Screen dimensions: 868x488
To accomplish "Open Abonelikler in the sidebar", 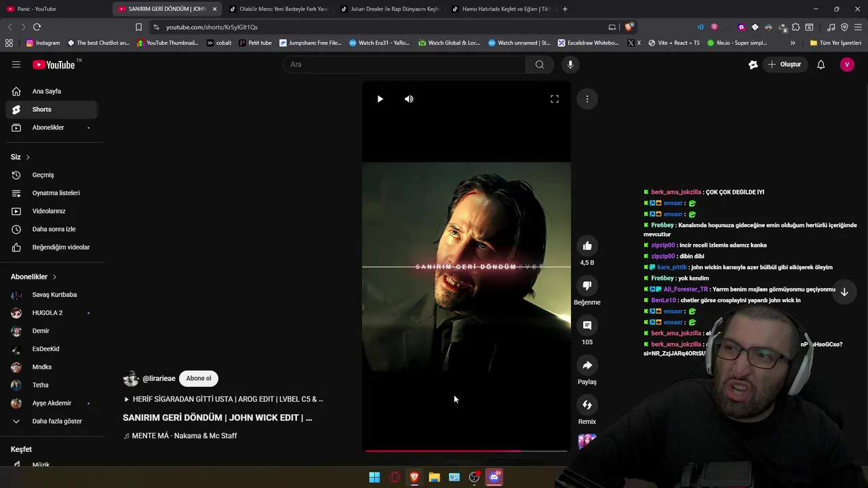I will 52,127.
